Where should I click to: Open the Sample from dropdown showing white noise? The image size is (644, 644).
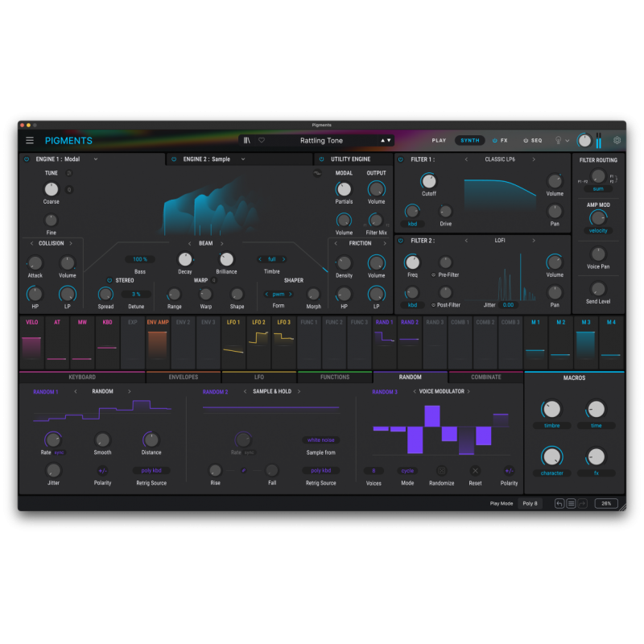tap(321, 440)
